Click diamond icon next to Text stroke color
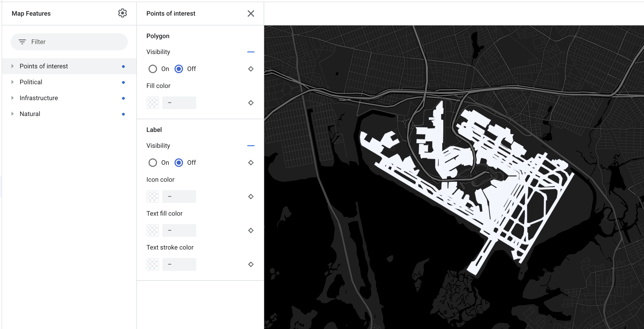 click(251, 264)
